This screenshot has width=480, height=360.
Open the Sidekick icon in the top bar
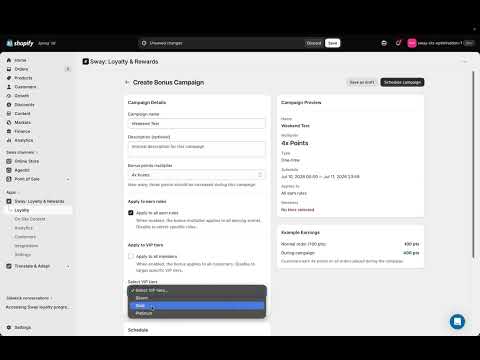pyautogui.click(x=384, y=43)
